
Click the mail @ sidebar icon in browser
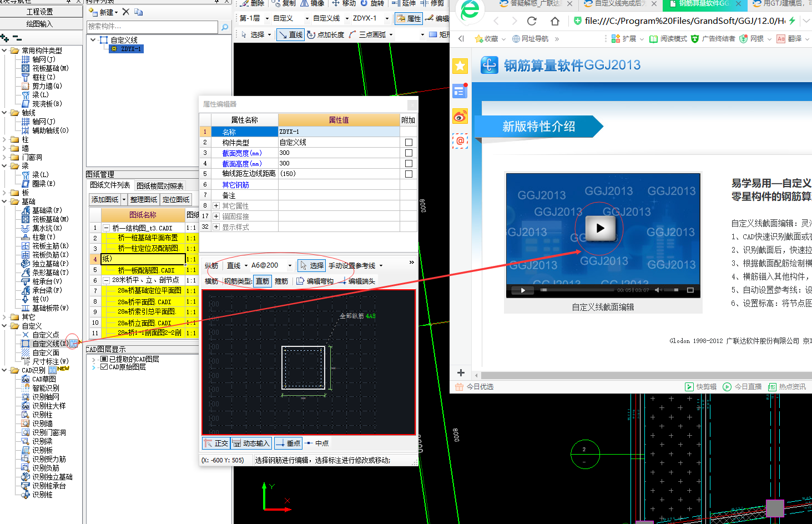click(x=460, y=141)
